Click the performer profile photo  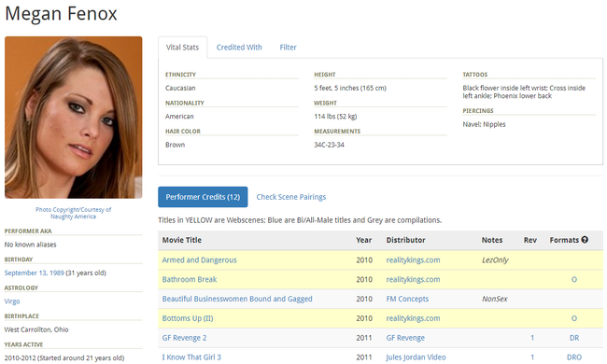click(x=74, y=118)
